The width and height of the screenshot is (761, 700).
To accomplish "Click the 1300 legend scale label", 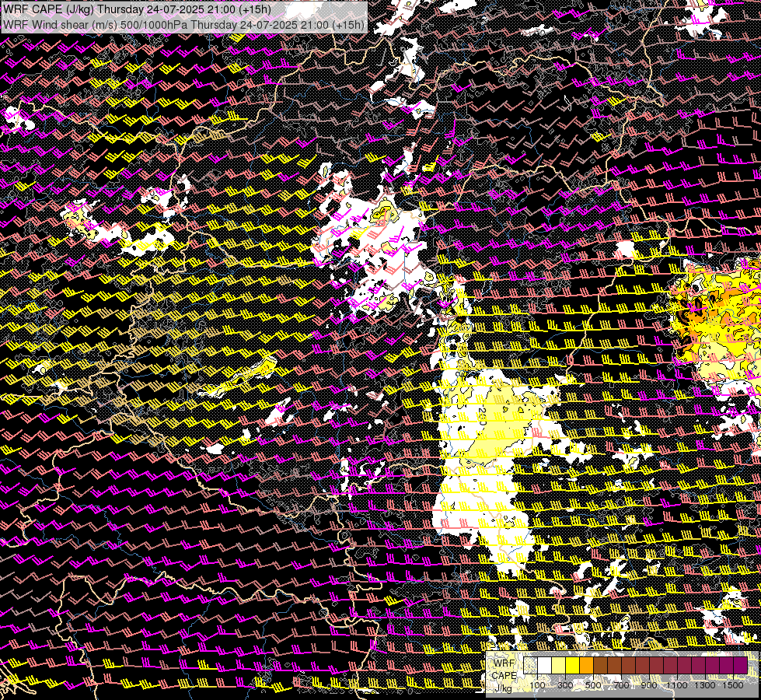I will 705,685.
